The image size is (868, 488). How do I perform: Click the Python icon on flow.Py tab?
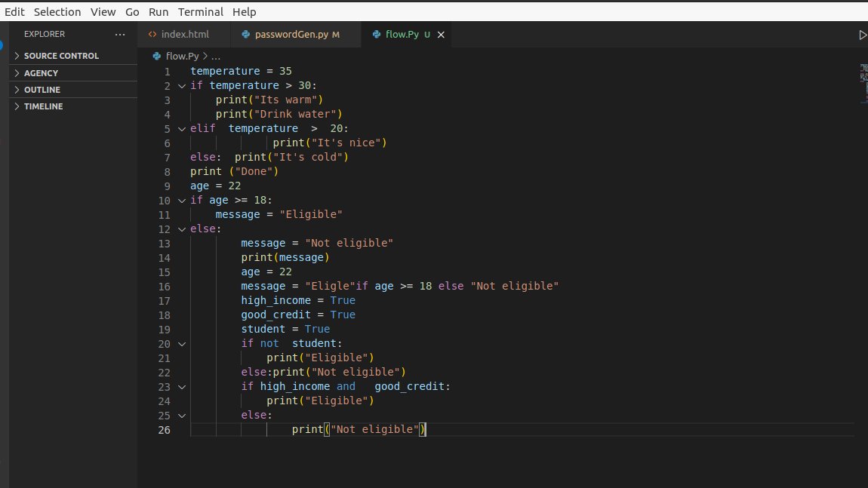(x=377, y=34)
